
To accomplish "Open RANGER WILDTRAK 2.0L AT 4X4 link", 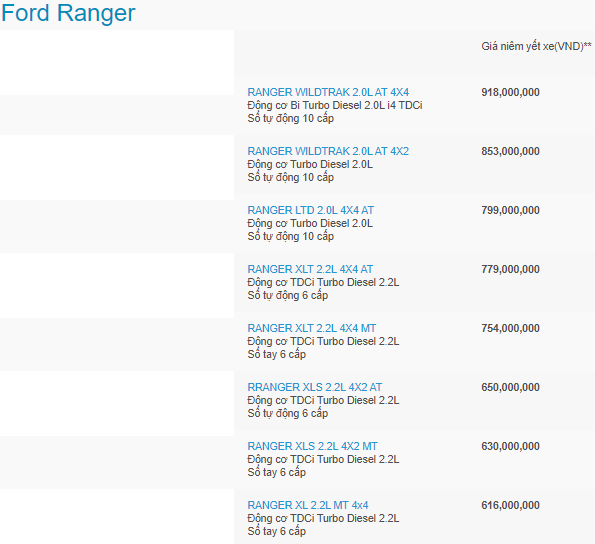I will click(x=328, y=92).
